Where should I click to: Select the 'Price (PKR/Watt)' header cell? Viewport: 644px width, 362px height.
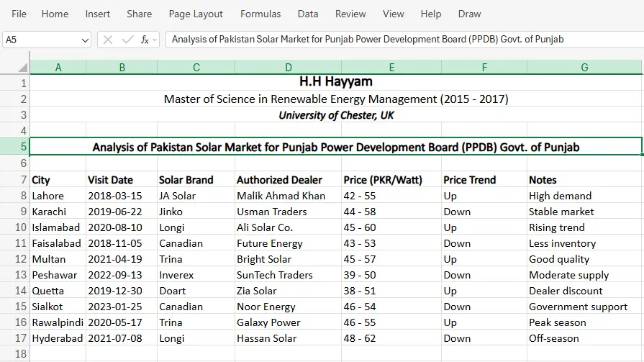(x=391, y=180)
